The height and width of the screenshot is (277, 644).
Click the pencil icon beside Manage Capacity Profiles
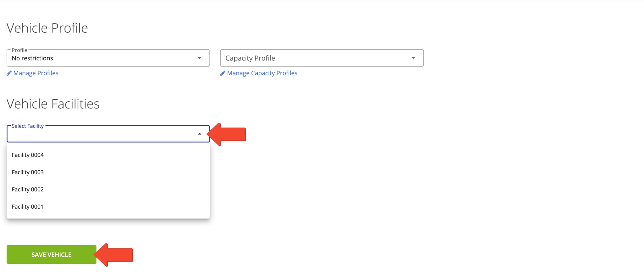[x=223, y=73]
